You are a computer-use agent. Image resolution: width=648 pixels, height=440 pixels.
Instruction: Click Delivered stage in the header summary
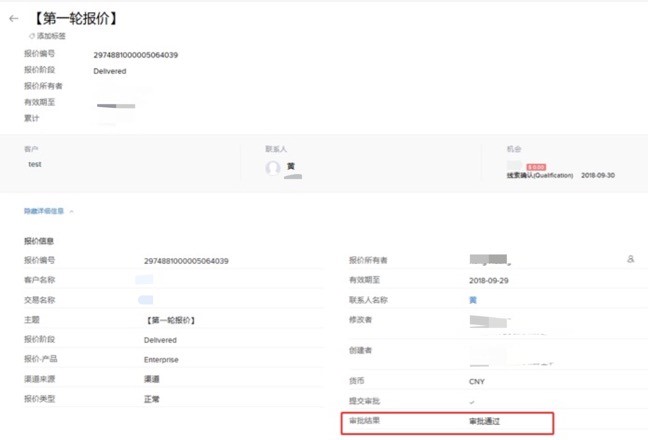[110, 71]
